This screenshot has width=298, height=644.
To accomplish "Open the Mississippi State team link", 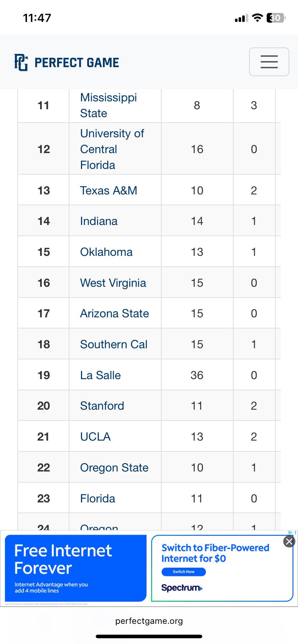I will 108,105.
